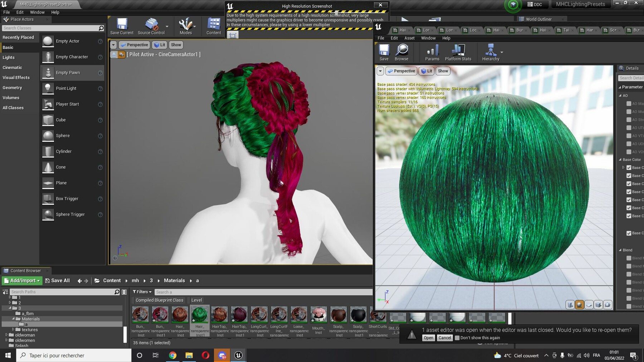
Task: Collapse the Materials folder in tree
Action: [x=13, y=319]
